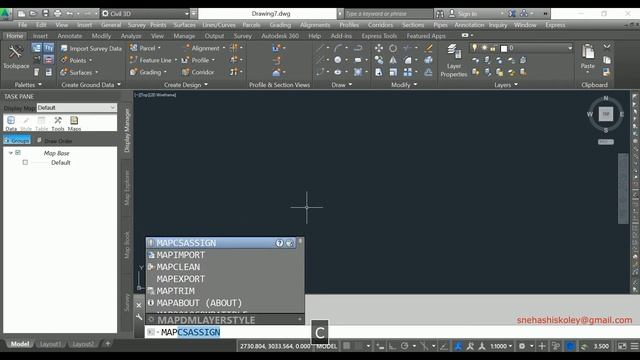The image size is (640, 360).
Task: Switch to the Layout1 tab
Action: (x=50, y=344)
